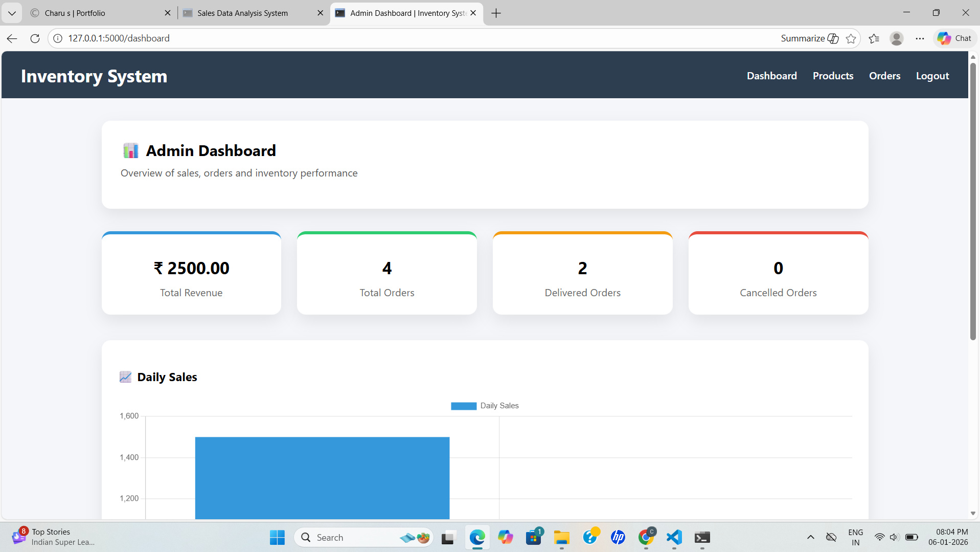Click the page vertical scrollbar thumb
Image resolution: width=980 pixels, height=552 pixels.
click(973, 201)
